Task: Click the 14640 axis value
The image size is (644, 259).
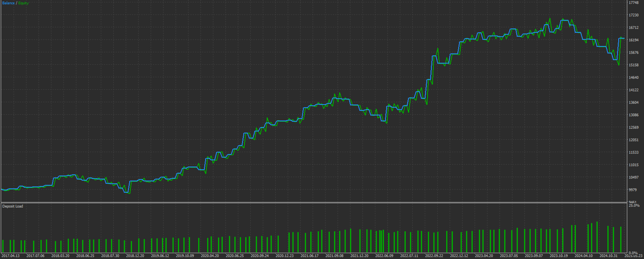Action: (633, 78)
